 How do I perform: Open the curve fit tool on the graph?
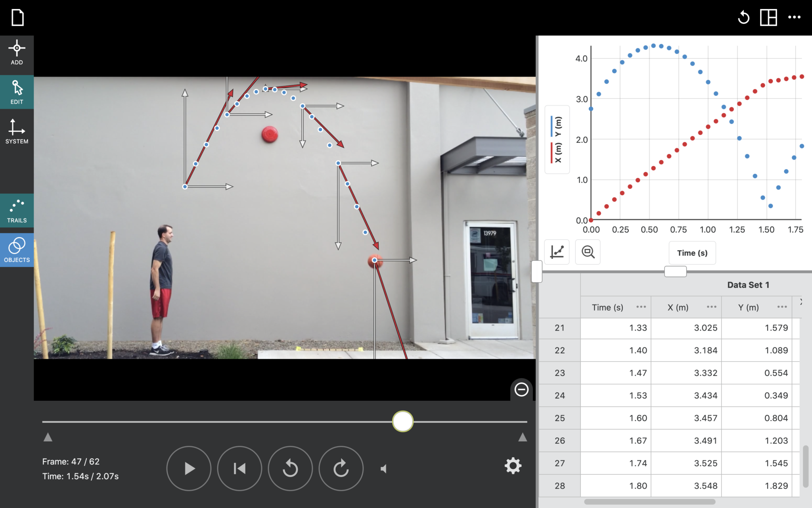[x=557, y=252]
